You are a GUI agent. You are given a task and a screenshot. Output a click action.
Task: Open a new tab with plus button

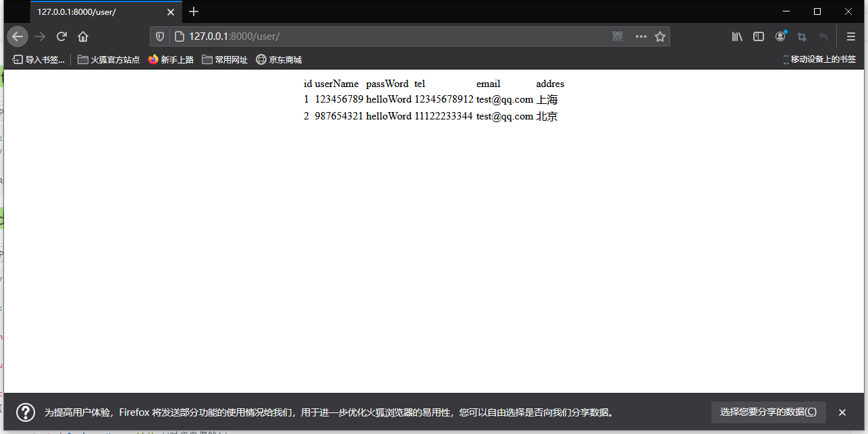point(194,11)
